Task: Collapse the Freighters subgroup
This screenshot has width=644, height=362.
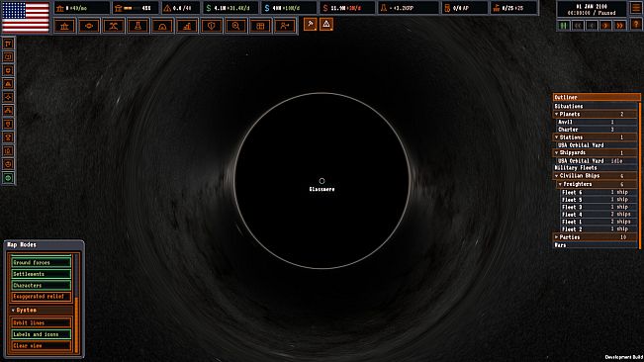Action: coord(598,184)
